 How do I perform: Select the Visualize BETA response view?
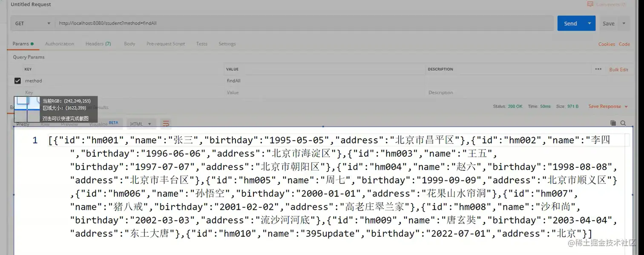(x=104, y=124)
